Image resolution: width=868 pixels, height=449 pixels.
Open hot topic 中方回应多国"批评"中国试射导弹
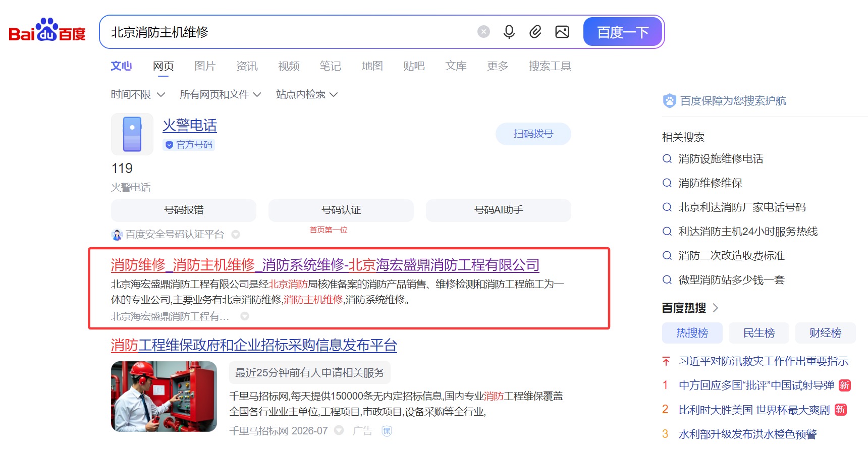click(756, 385)
